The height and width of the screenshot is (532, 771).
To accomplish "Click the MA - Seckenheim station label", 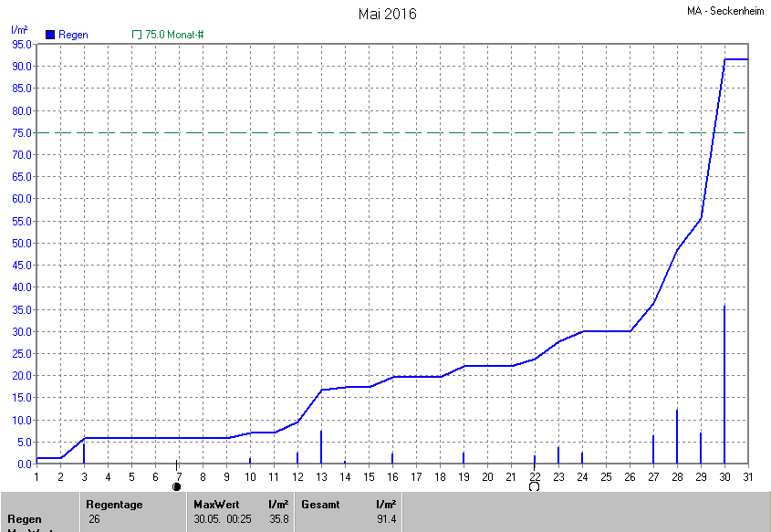I will [x=726, y=11].
